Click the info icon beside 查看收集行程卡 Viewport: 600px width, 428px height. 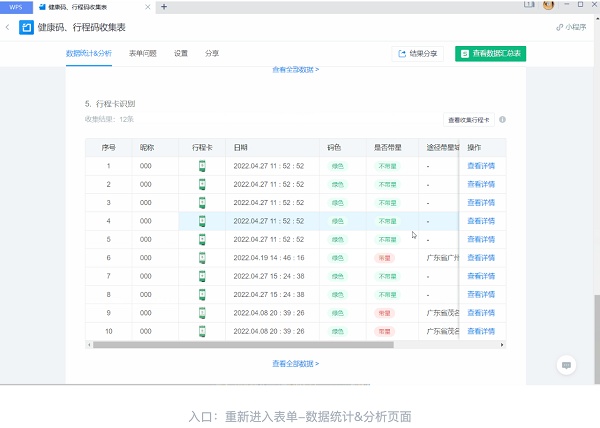click(x=502, y=120)
